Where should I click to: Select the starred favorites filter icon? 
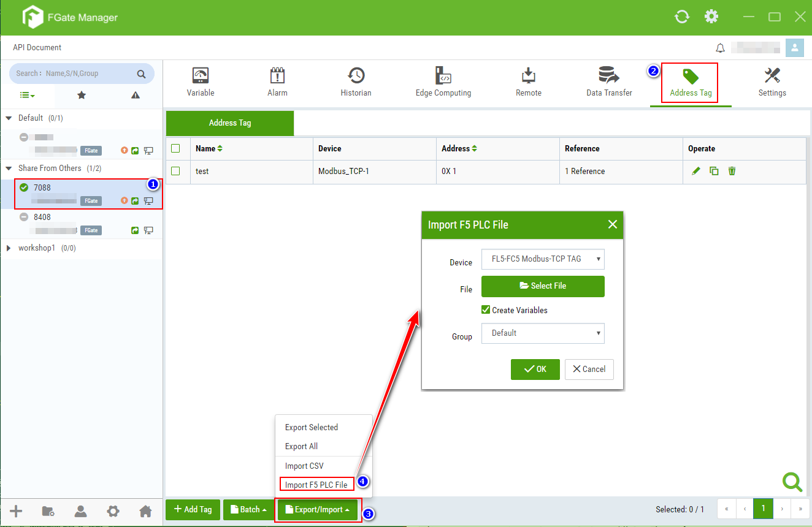point(82,95)
